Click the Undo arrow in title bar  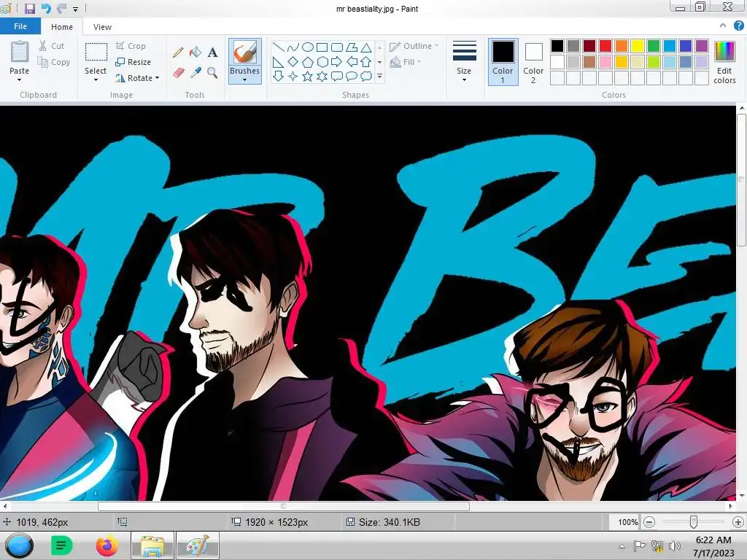pyautogui.click(x=46, y=8)
